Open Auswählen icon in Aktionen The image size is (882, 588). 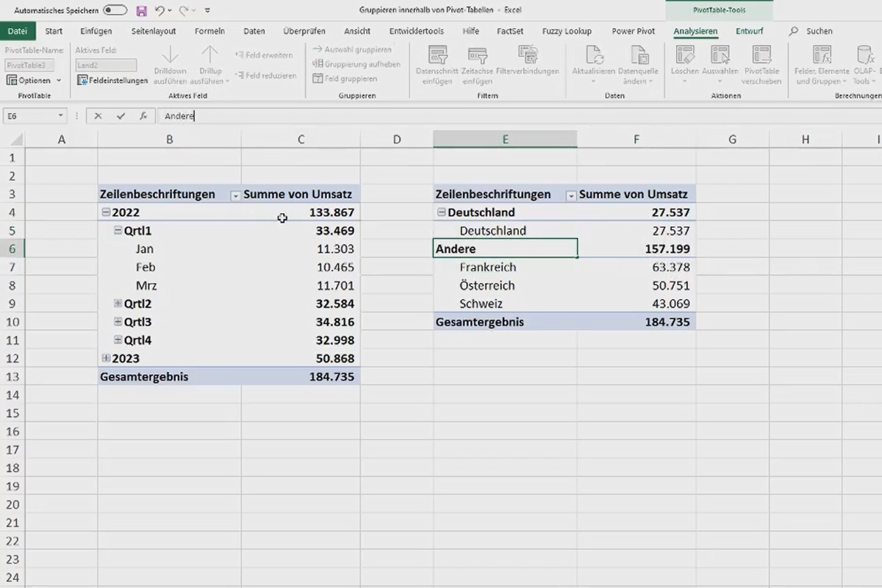coord(720,55)
